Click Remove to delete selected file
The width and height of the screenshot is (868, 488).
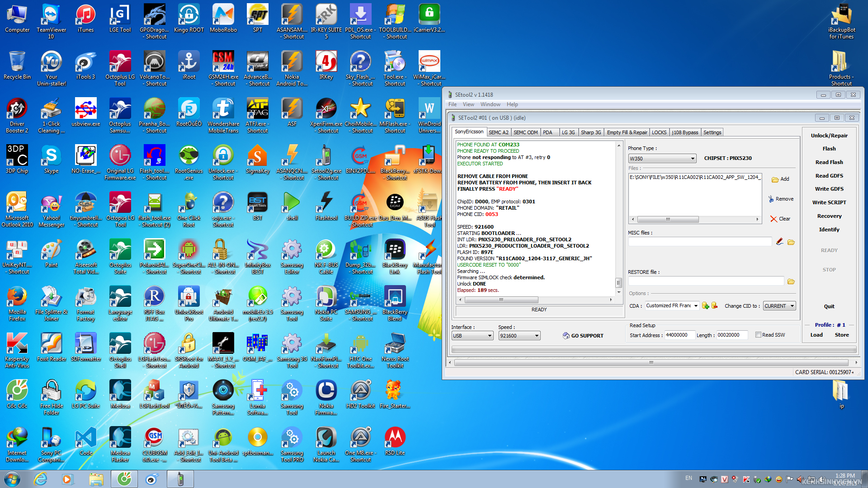click(x=781, y=199)
